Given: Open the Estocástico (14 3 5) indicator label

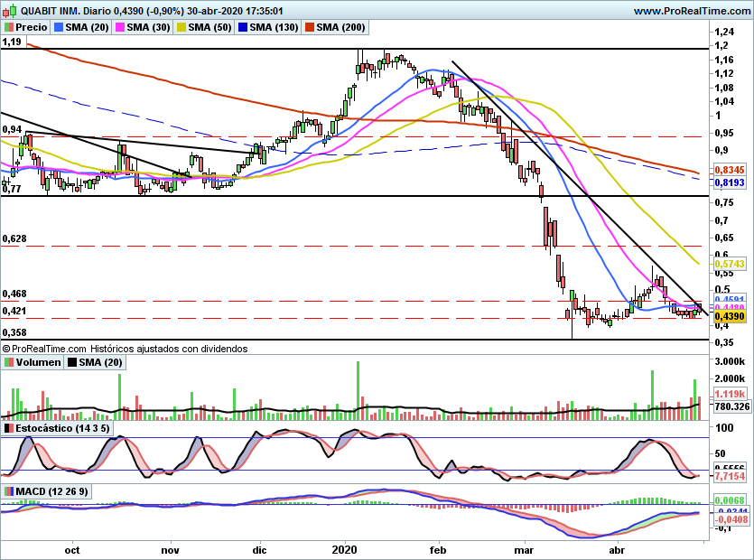Looking at the screenshot, I should pyautogui.click(x=58, y=427).
